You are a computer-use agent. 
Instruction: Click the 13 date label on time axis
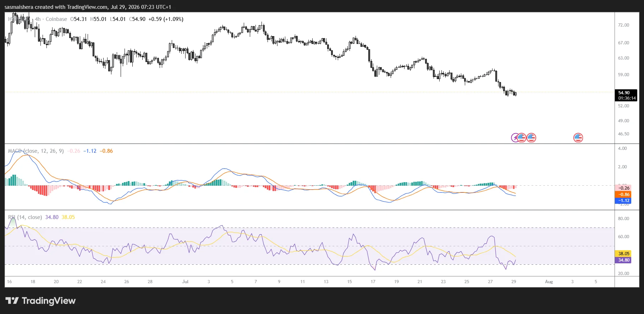[x=326, y=282]
